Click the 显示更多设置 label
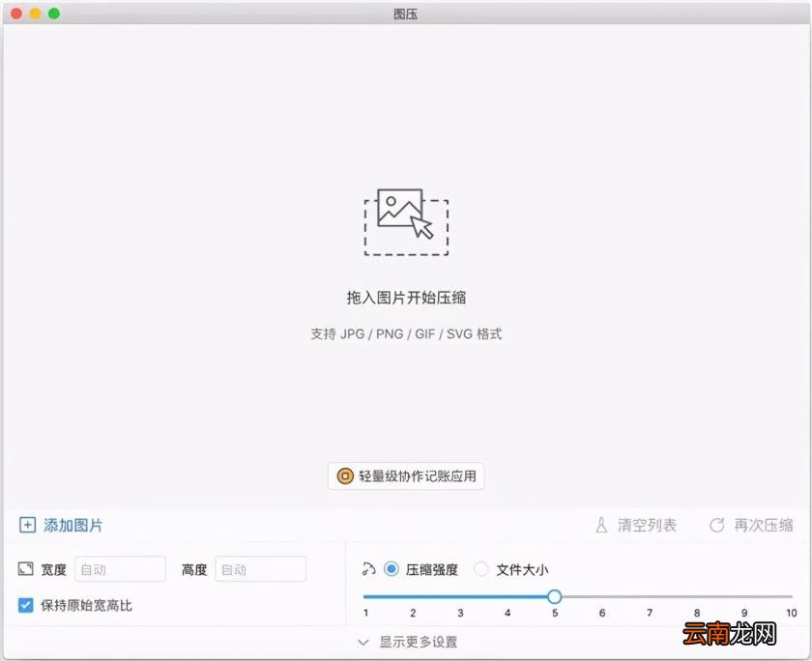 tap(419, 642)
